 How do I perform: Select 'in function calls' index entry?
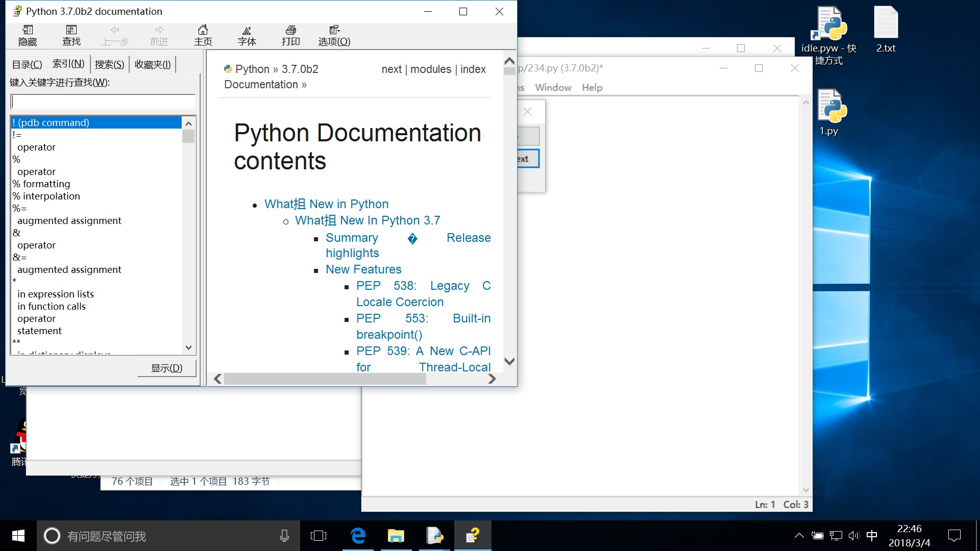point(52,306)
